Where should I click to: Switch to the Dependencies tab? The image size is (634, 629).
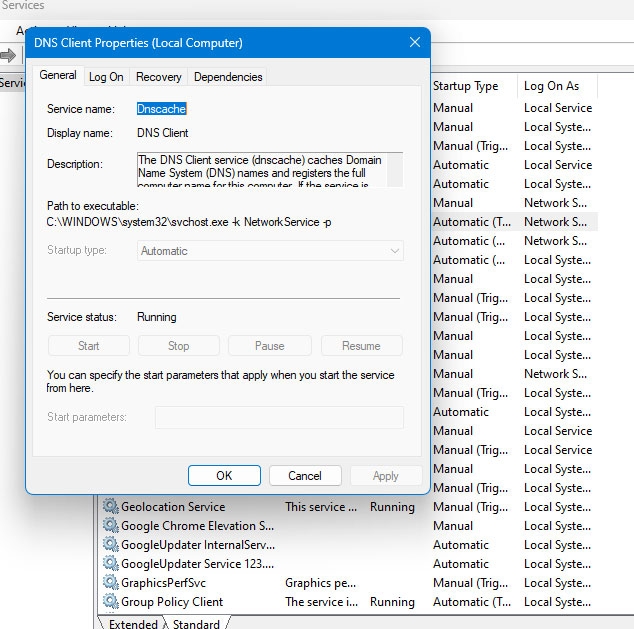pos(228,77)
